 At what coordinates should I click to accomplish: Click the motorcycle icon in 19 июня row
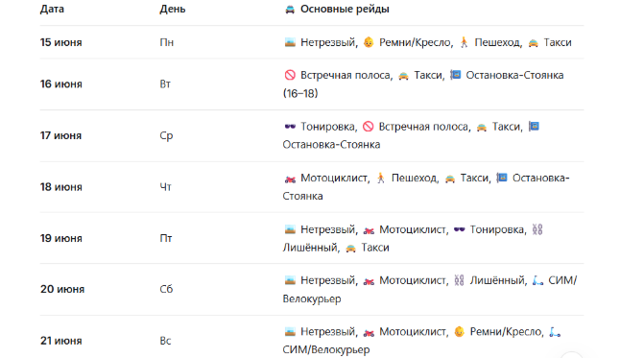coord(369,230)
